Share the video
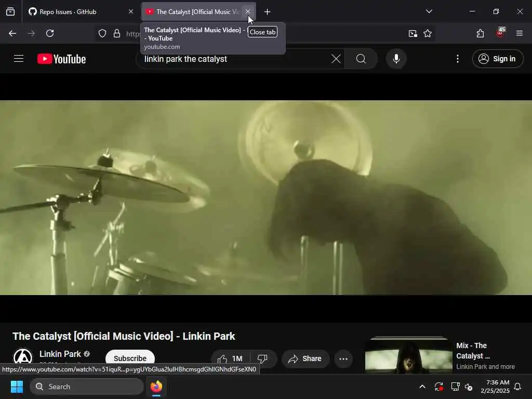 [x=305, y=358]
